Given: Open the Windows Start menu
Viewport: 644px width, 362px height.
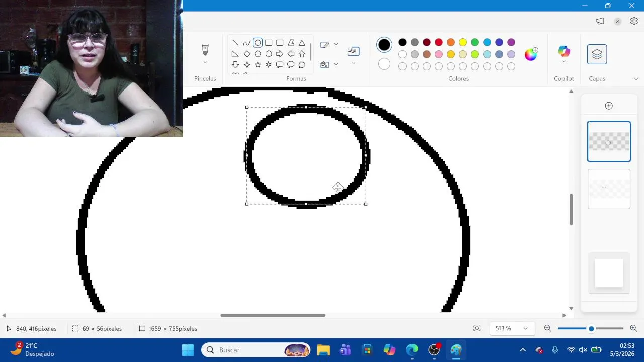Looking at the screenshot, I should (x=188, y=350).
